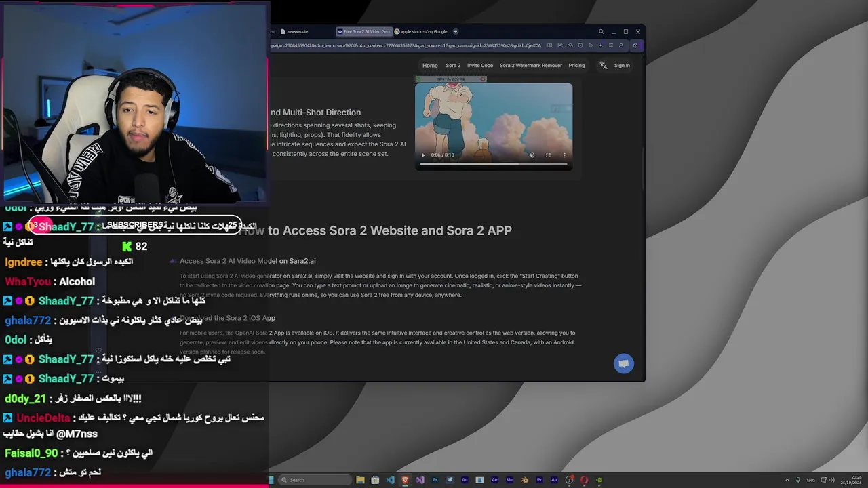Play the Sora 2 demo video
Viewport: 868px width, 488px height.
[424, 155]
